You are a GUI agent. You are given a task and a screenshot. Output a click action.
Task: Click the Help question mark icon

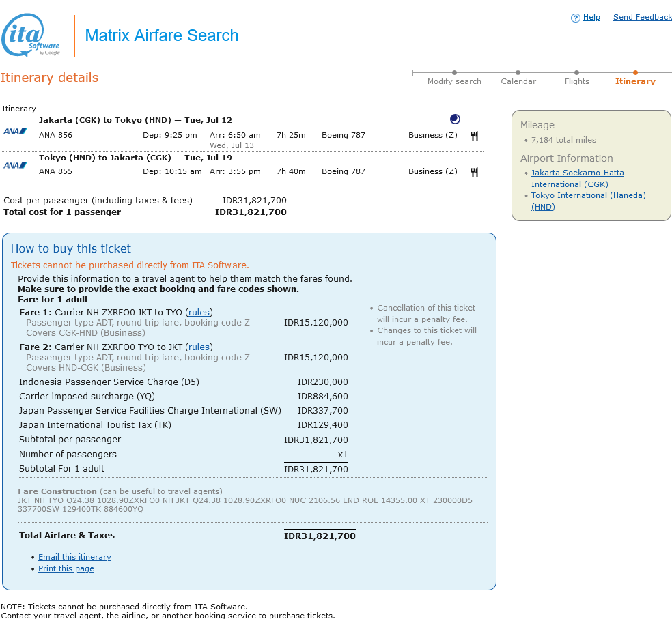(575, 18)
